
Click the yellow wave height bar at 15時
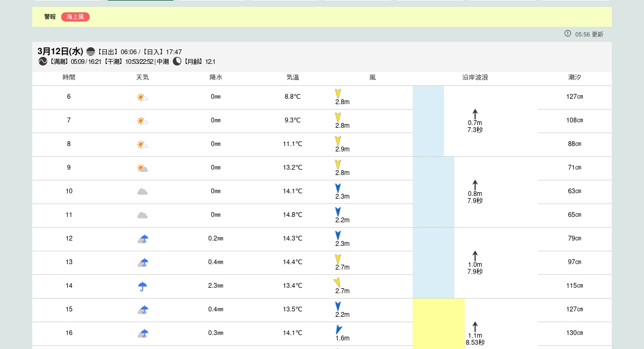click(438, 323)
